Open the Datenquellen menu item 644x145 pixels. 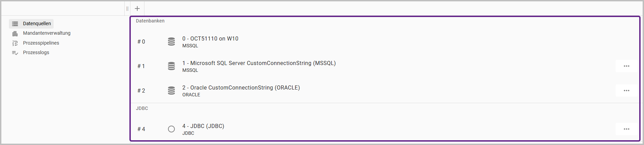[x=37, y=23]
